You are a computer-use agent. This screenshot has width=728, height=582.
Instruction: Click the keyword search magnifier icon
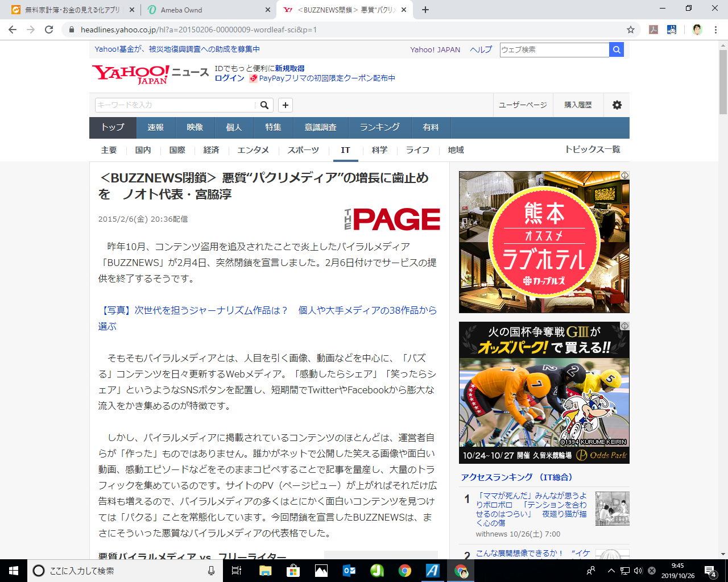[x=264, y=105]
